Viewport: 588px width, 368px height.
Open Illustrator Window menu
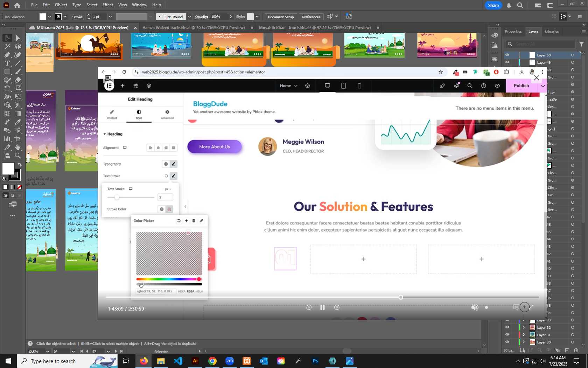[140, 5]
